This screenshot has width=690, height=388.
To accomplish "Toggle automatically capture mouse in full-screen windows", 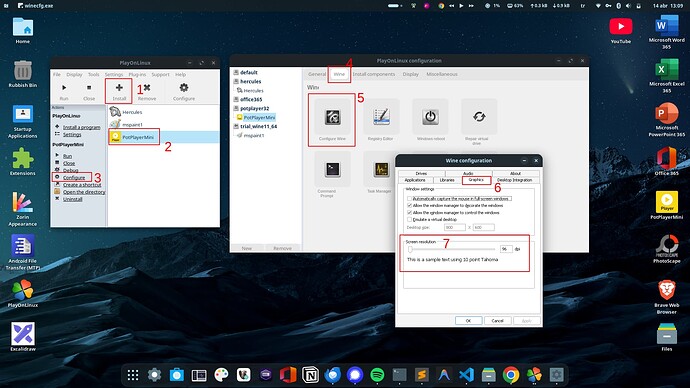I will 409,199.
